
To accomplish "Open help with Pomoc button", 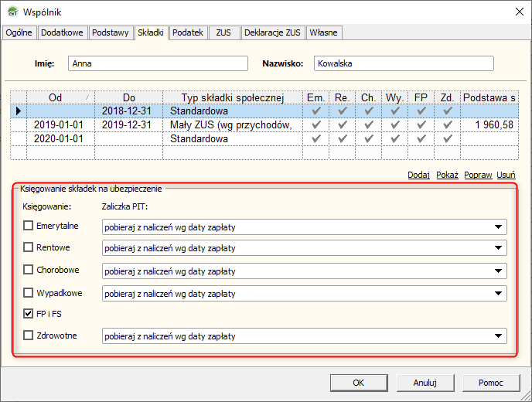I will tap(490, 383).
